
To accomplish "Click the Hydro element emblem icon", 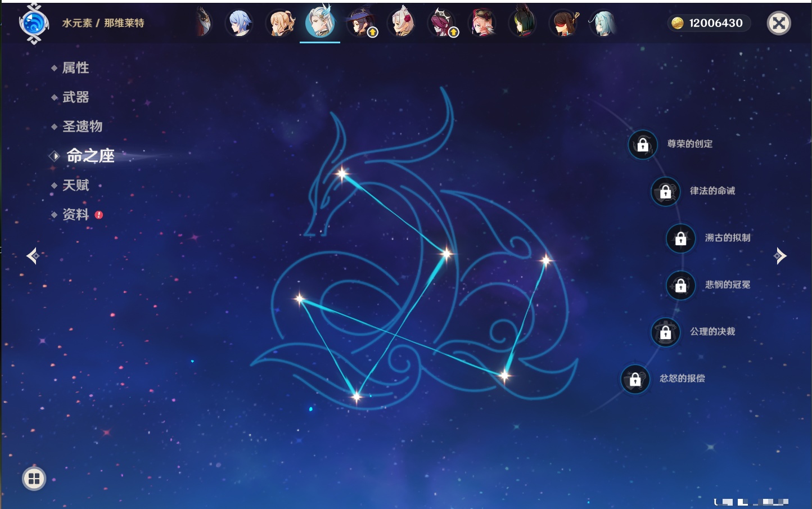I will 34,24.
